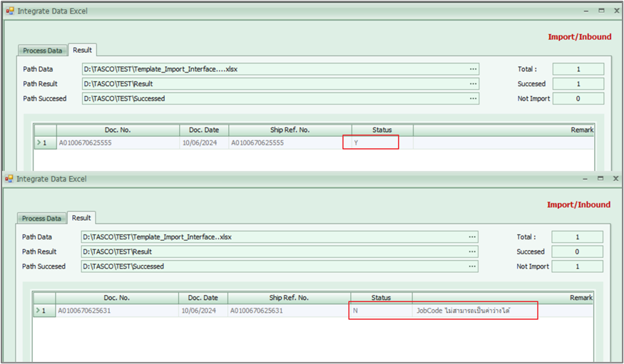Select the Doc. No. cell A0100670625631

pyautogui.click(x=118, y=311)
